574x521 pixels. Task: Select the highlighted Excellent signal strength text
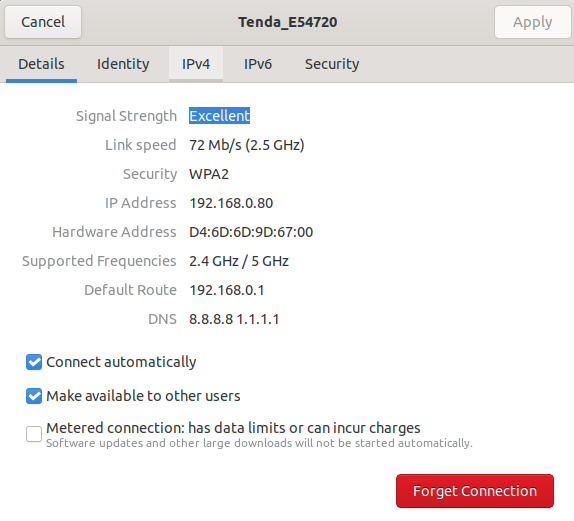coord(219,116)
